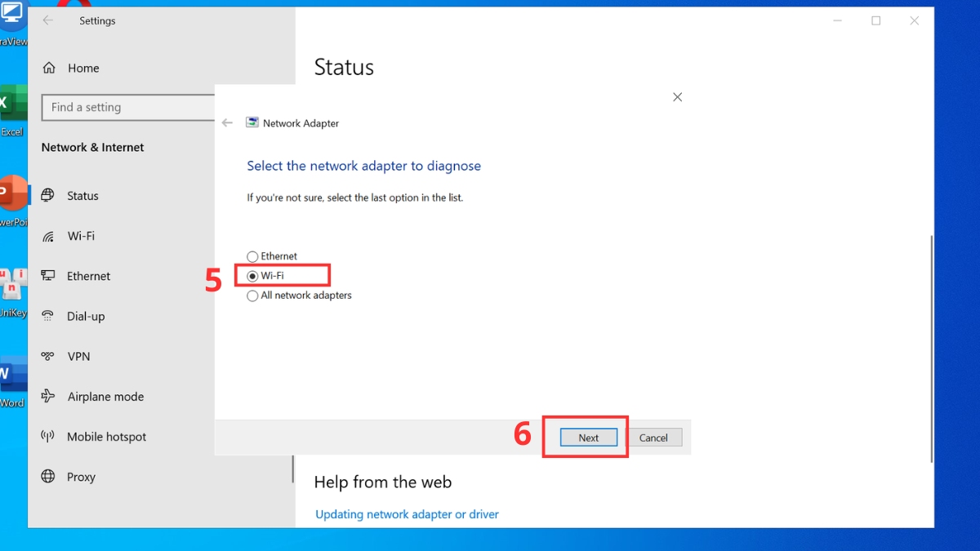This screenshot has width=980, height=551.
Task: Click the Network & Internet heading
Action: (92, 148)
